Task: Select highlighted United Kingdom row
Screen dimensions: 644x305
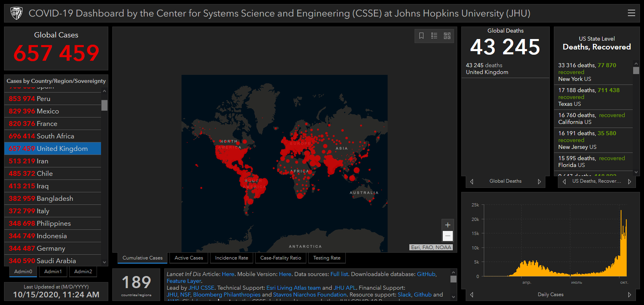Action: tap(53, 148)
